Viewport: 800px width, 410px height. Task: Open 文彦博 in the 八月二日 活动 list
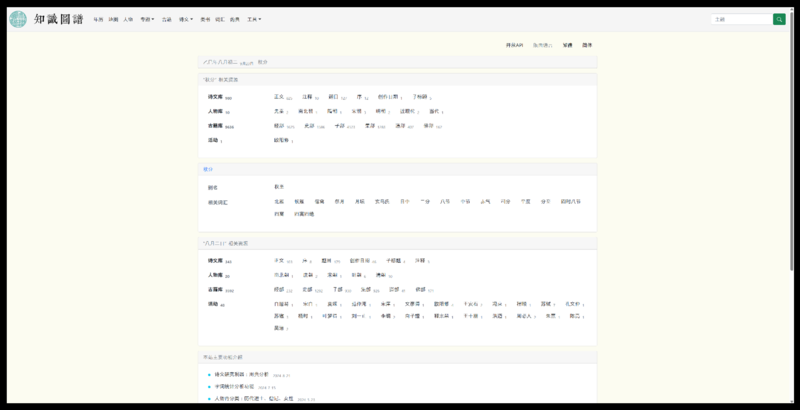[412, 304]
